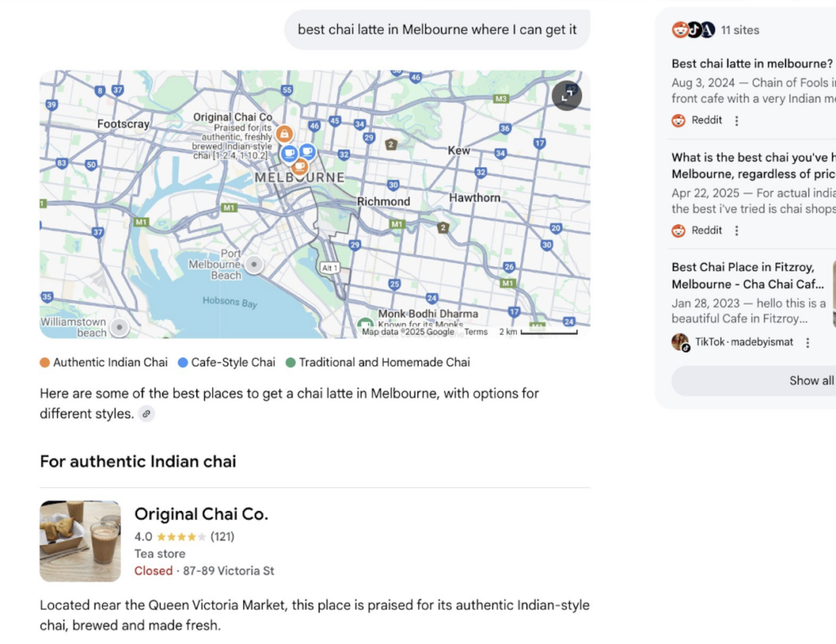Click the orange cup pin above the Melbourne label
The height and width of the screenshot is (644, 836).
click(x=300, y=167)
